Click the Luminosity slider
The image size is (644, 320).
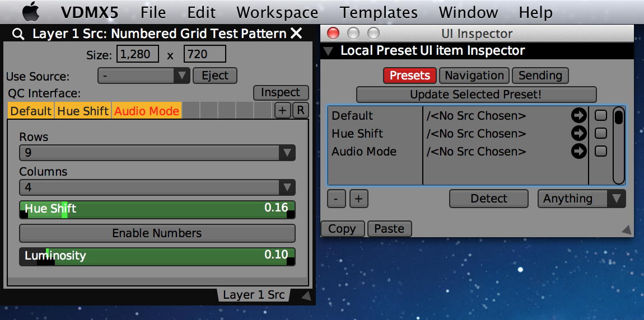pos(157,256)
